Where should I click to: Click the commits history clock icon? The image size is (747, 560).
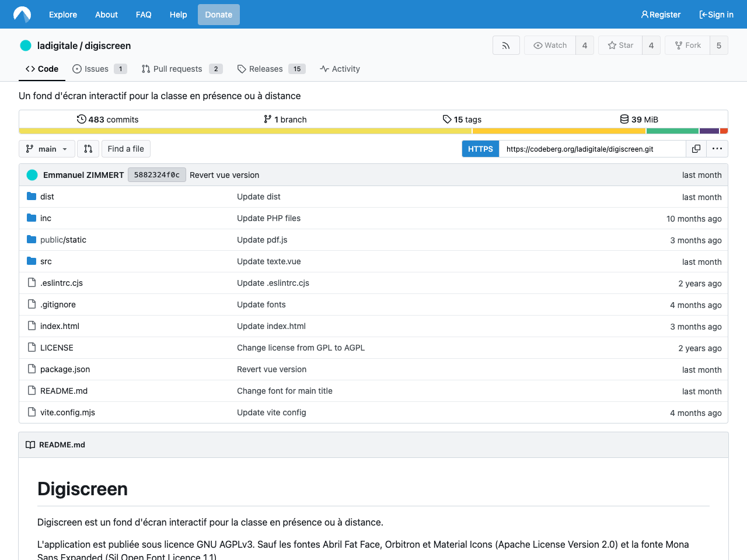pyautogui.click(x=82, y=119)
